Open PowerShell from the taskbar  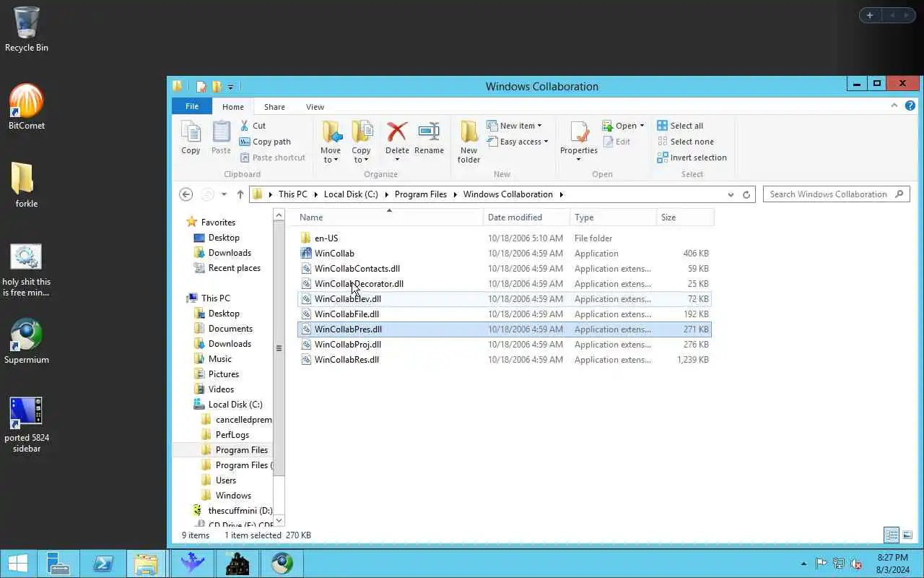click(103, 563)
